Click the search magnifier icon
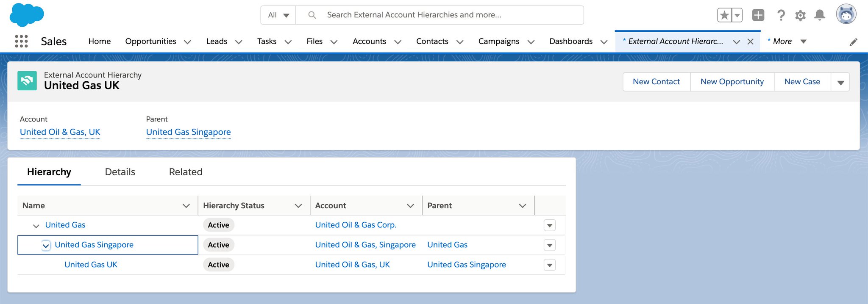 point(312,15)
